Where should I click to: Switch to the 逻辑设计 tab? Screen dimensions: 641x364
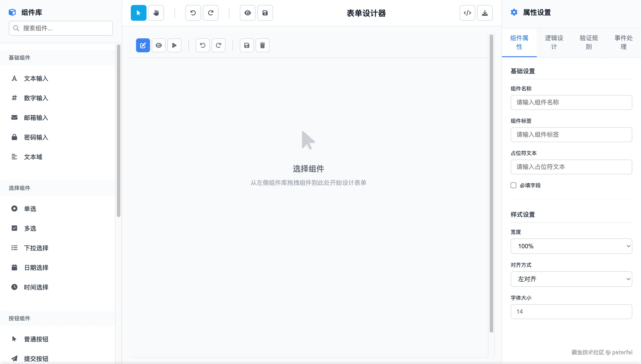click(554, 42)
